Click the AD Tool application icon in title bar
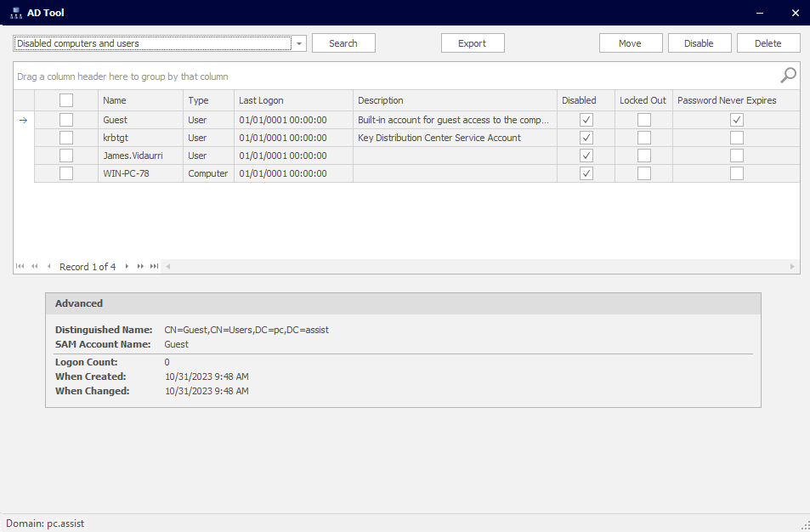The width and height of the screenshot is (810, 532). pyautogui.click(x=15, y=13)
